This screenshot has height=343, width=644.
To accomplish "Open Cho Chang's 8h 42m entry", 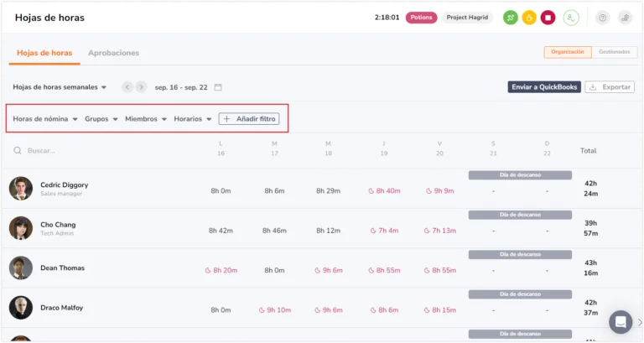I will 221,231.
